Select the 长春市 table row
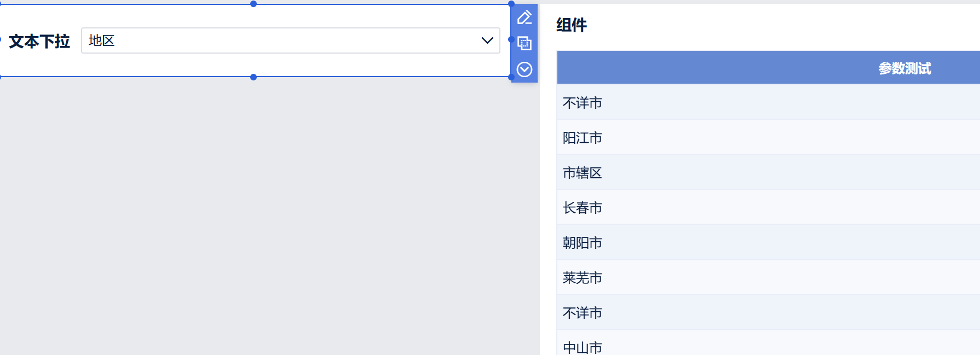 point(769,207)
